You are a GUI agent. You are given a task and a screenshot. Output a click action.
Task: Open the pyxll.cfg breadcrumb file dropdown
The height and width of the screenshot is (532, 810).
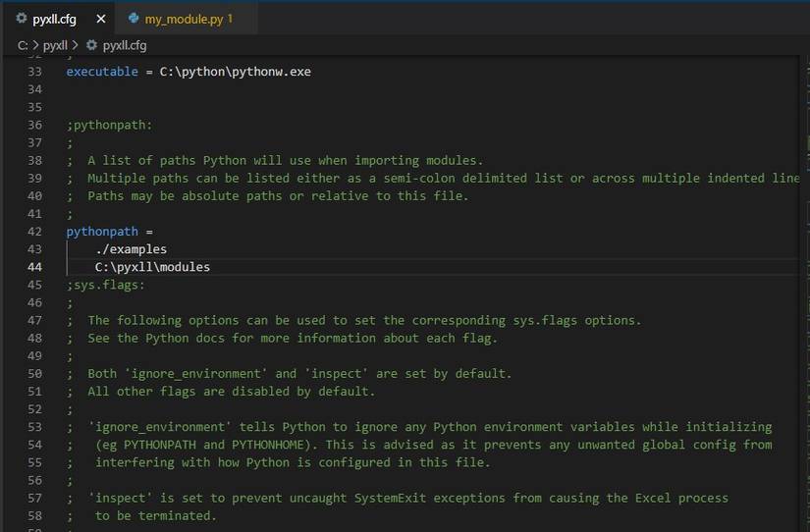coord(124,45)
